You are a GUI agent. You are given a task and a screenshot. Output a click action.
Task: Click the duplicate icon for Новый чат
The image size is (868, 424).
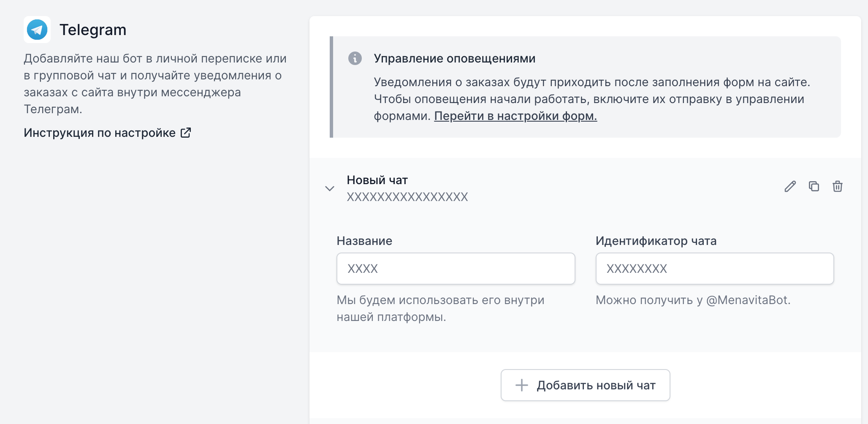click(x=814, y=186)
